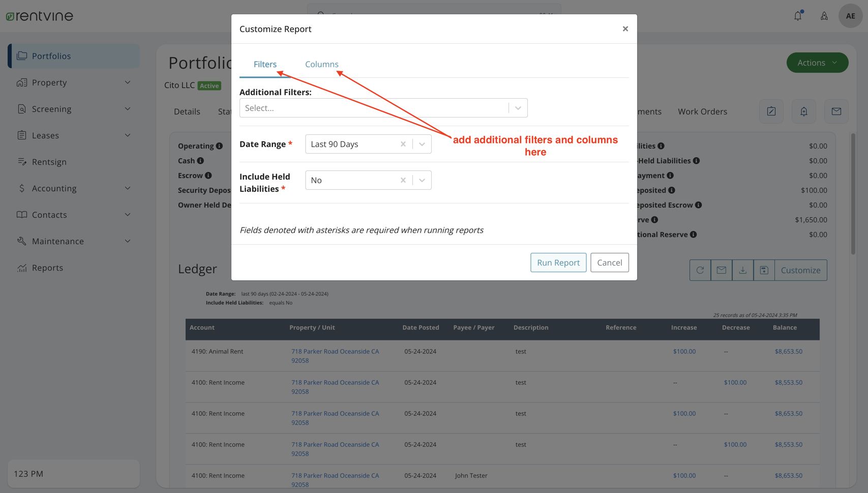Viewport: 868px width, 493px height.
Task: Save the Ledger report via disk icon
Action: [764, 270]
